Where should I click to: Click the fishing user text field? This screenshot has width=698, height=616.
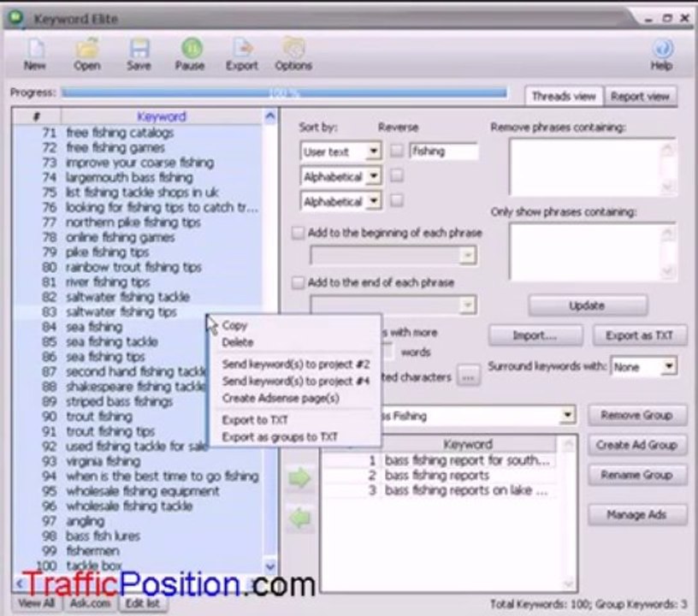click(x=443, y=151)
